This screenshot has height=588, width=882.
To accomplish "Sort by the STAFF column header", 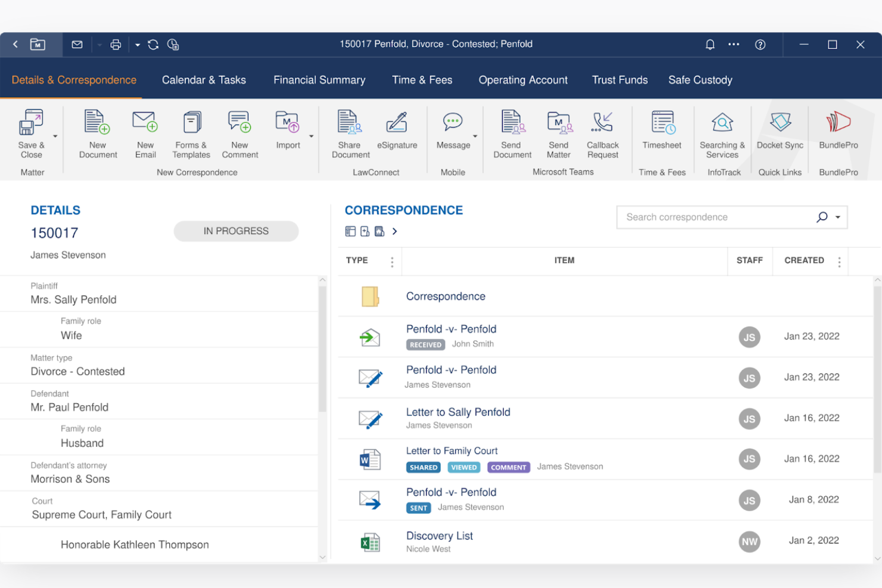I will coord(749,260).
